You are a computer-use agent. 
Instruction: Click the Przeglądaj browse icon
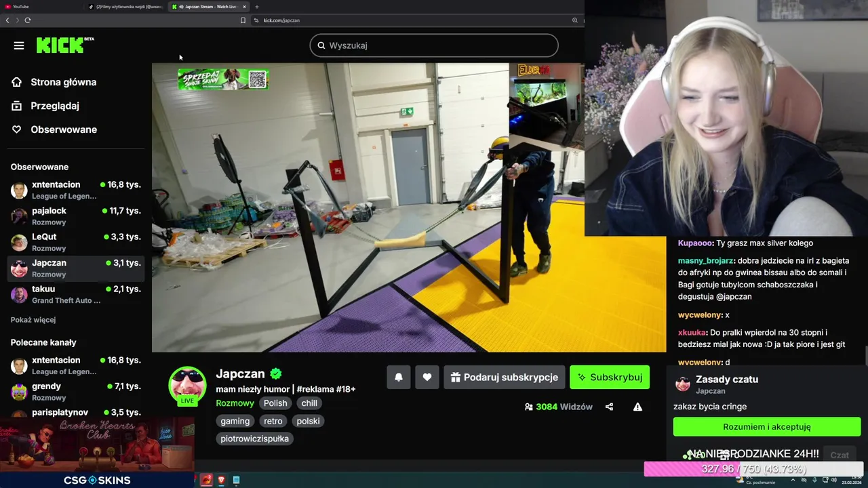point(17,106)
